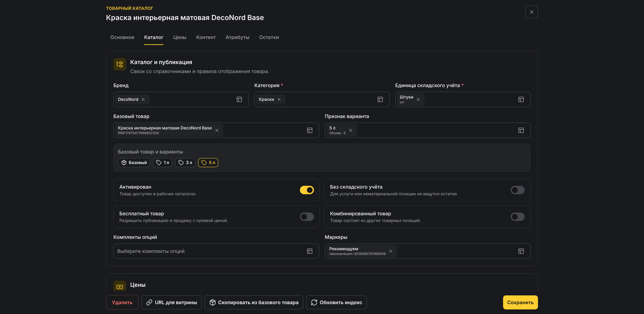Image resolution: width=644 pixels, height=314 pixels.
Task: Click the Каталог и публикация section icon
Action: [119, 65]
